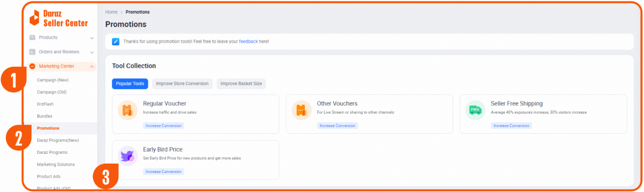The image size is (644, 192).
Task: Open Bundles in Marketing Center menu
Action: [44, 116]
